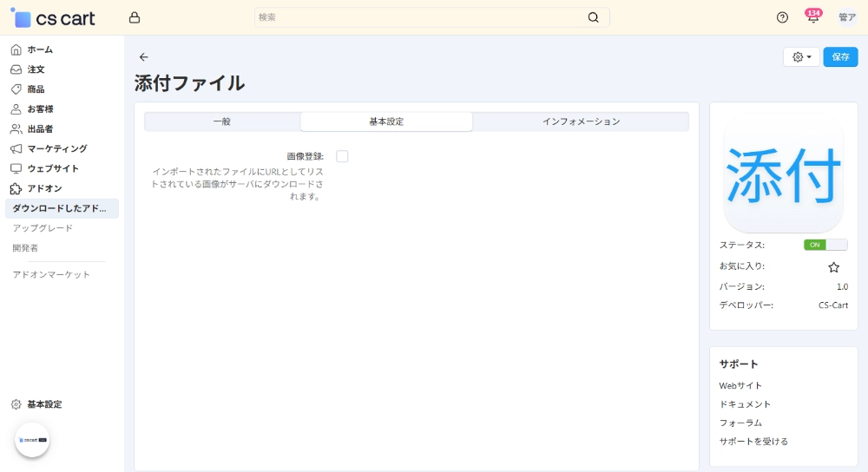Click the back arrow above 添付ファイル
This screenshot has height=472, width=868.
pos(143,57)
